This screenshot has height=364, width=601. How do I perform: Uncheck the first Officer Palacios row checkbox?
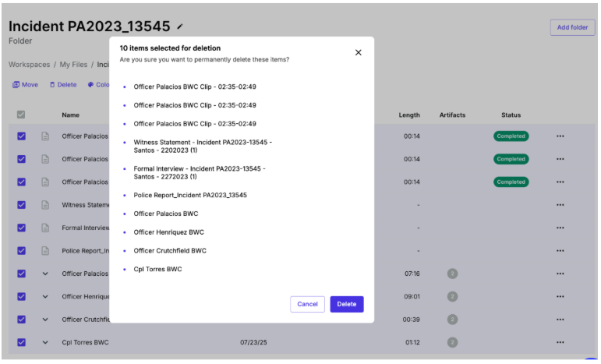pyautogui.click(x=22, y=136)
